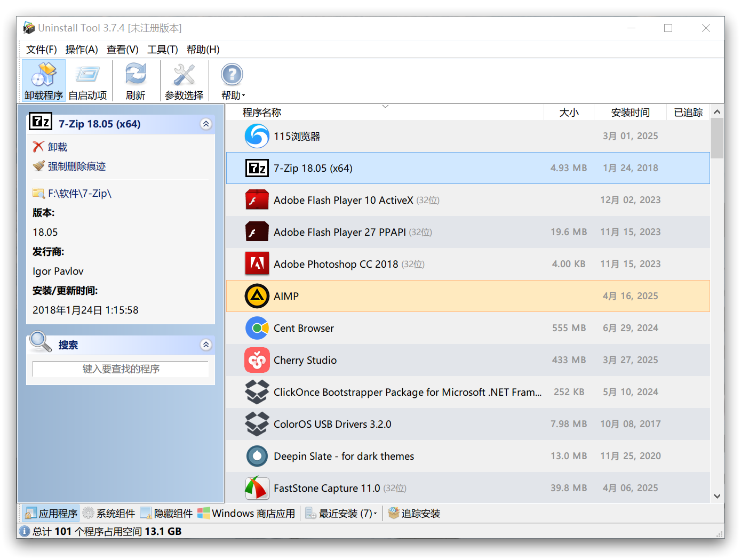Viewport: 741px width, 560px height.
Task: Select the "Cherry Studio" row text
Action: 305,360
